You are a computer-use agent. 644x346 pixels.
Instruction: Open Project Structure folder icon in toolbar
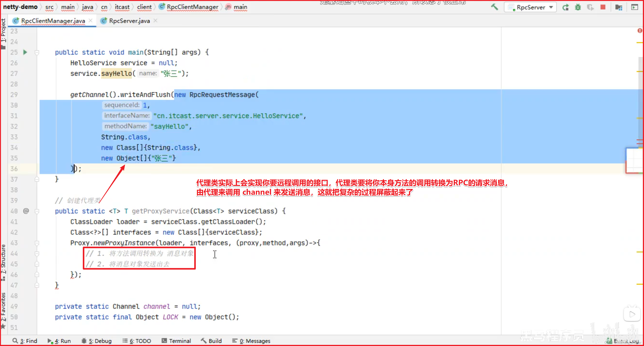click(x=619, y=7)
